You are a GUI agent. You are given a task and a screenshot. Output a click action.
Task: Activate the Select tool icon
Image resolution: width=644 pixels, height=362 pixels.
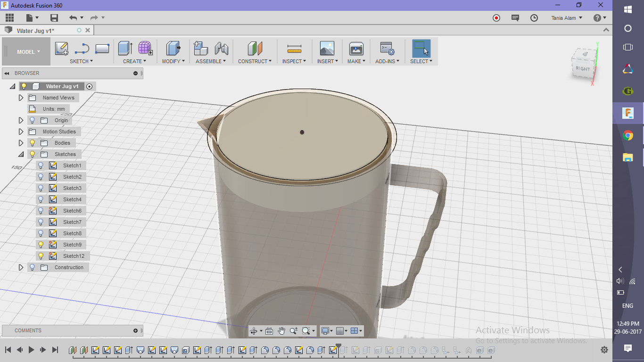pos(421,49)
